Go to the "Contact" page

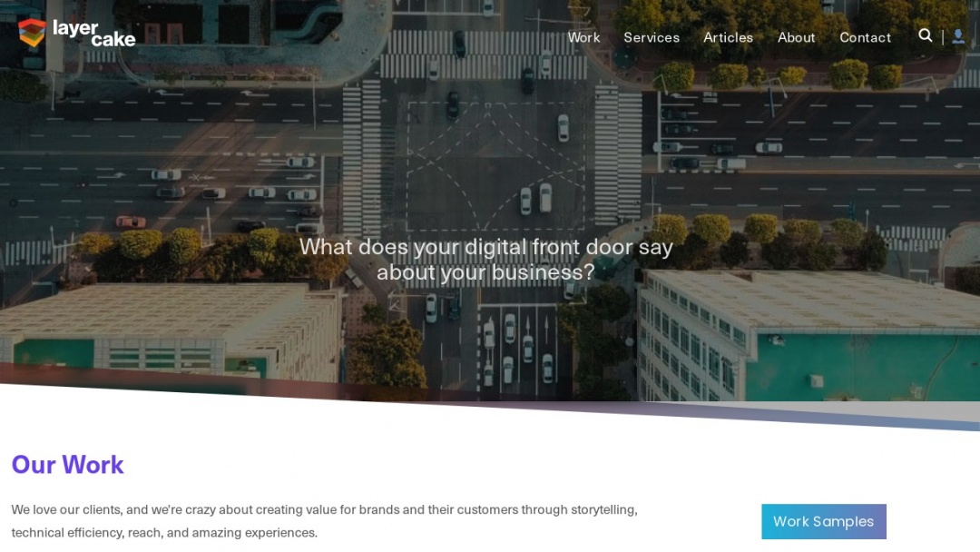tap(865, 37)
